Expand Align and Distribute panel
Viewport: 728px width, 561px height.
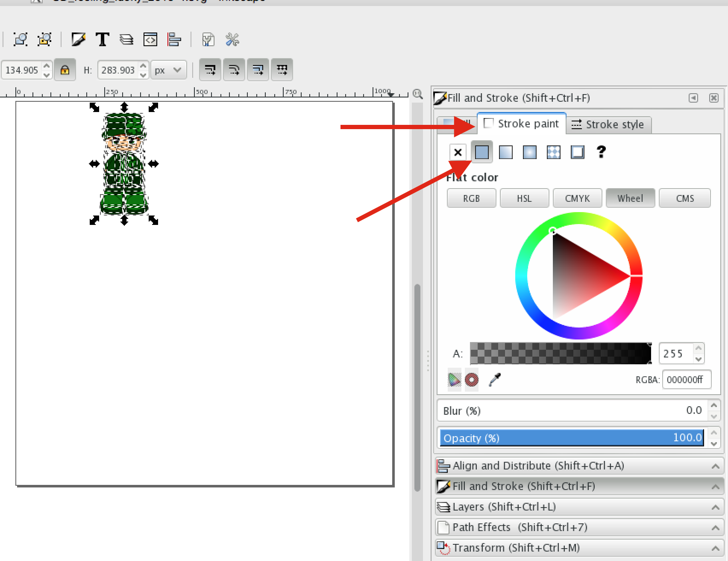tap(579, 466)
